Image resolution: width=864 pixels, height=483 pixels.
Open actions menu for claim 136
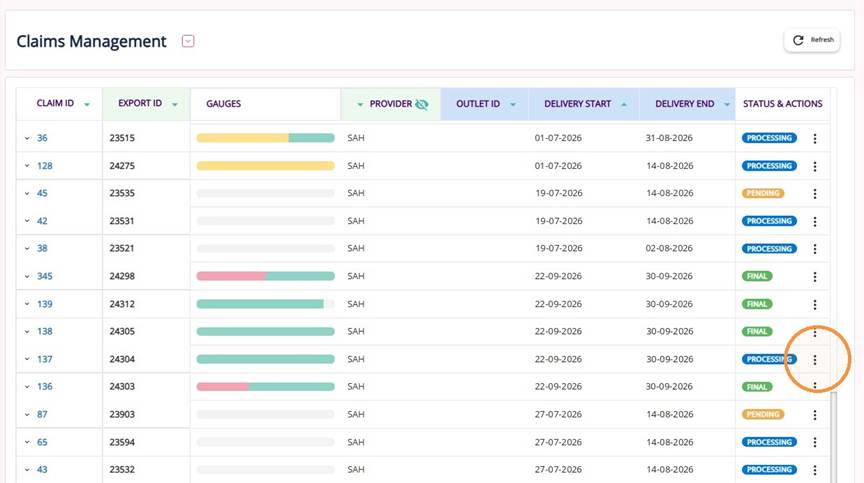pyautogui.click(x=814, y=387)
